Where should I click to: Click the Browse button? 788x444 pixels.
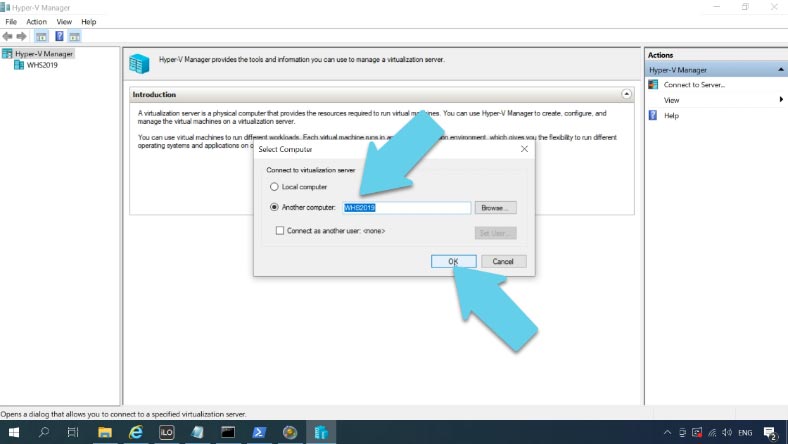point(495,208)
